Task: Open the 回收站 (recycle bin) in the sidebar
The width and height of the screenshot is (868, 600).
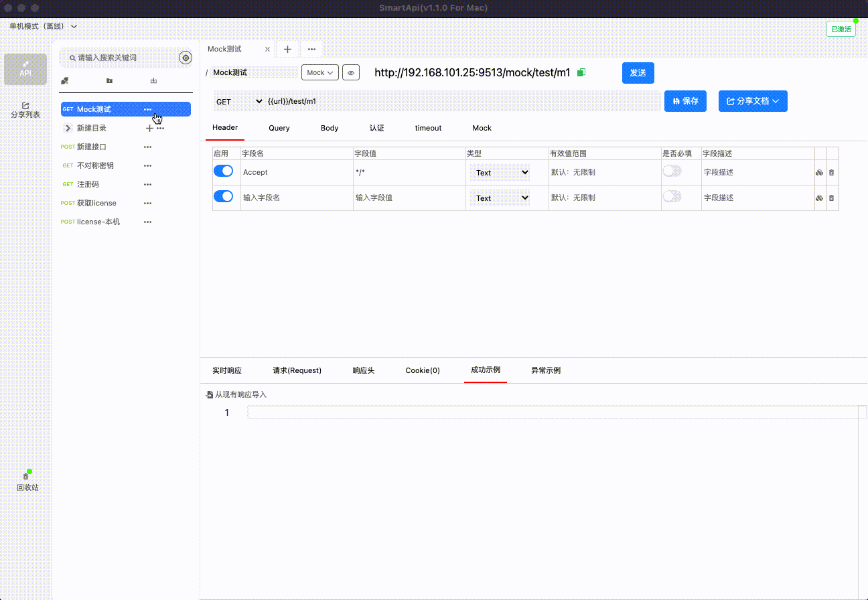Action: [x=25, y=479]
